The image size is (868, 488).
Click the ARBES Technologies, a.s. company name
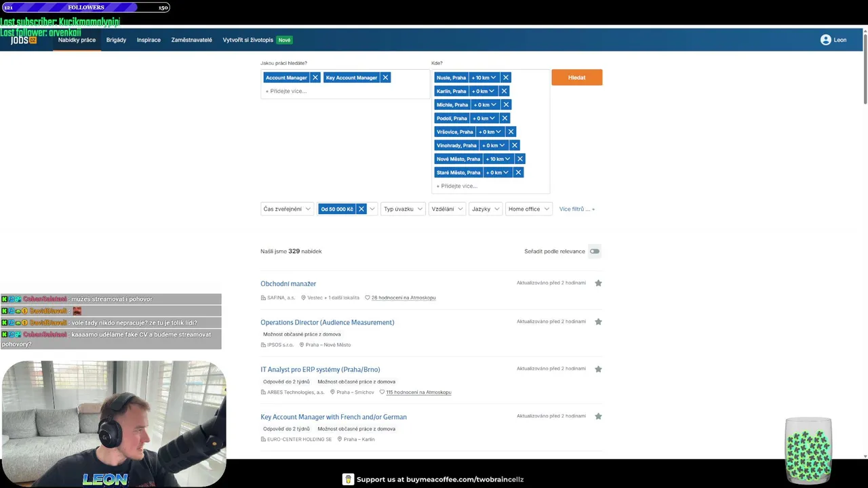(296, 392)
